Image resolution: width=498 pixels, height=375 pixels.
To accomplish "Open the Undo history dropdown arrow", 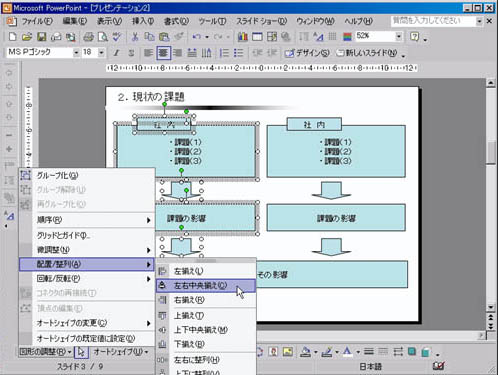I will pyautogui.click(x=207, y=37).
